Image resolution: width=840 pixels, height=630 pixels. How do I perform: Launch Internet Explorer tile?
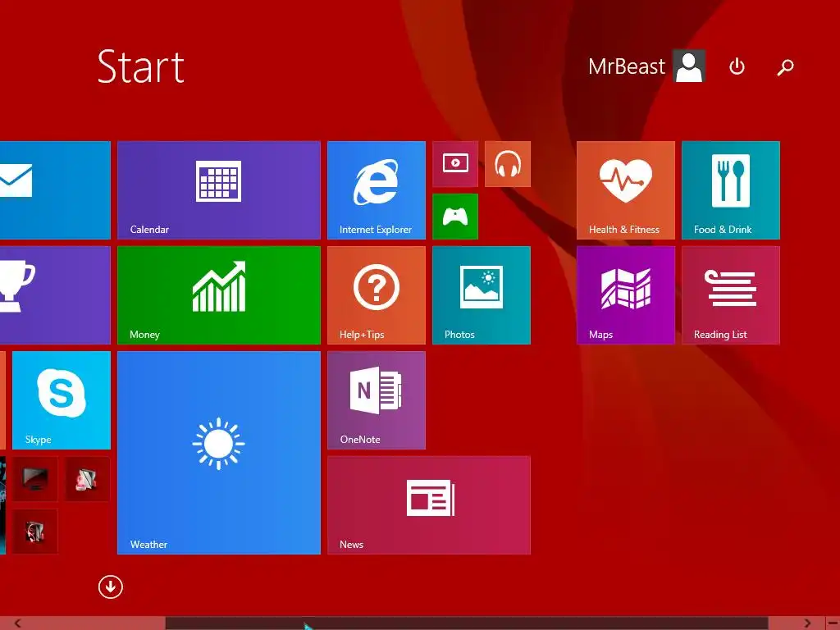[376, 190]
